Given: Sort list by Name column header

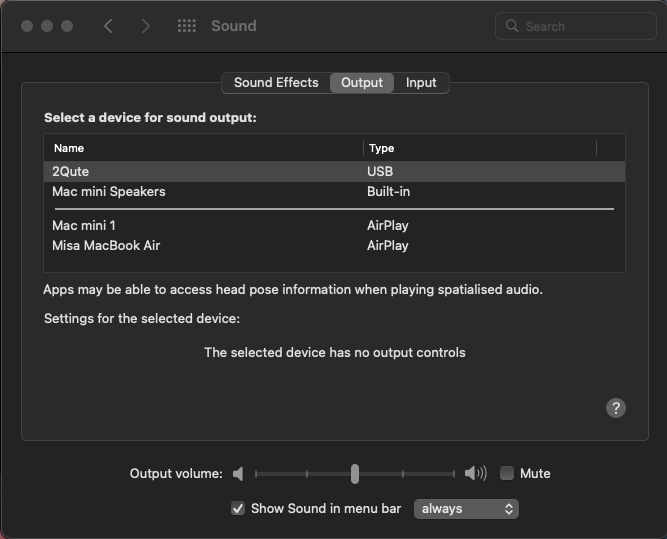Looking at the screenshot, I should click(x=203, y=148).
